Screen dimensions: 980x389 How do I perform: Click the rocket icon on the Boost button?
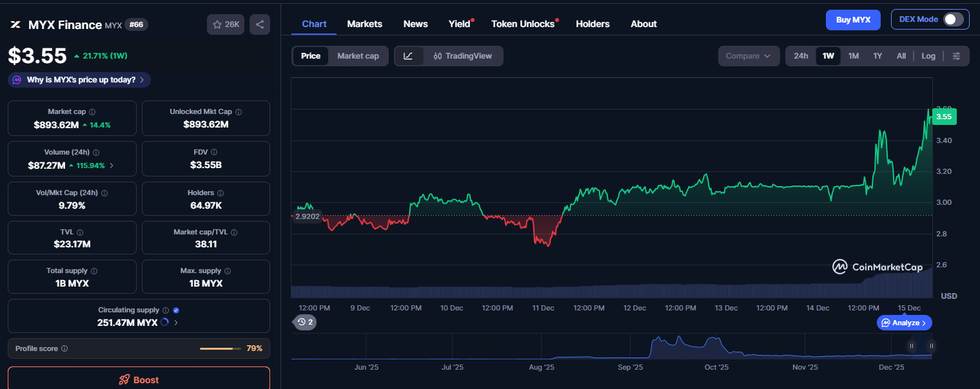124,379
